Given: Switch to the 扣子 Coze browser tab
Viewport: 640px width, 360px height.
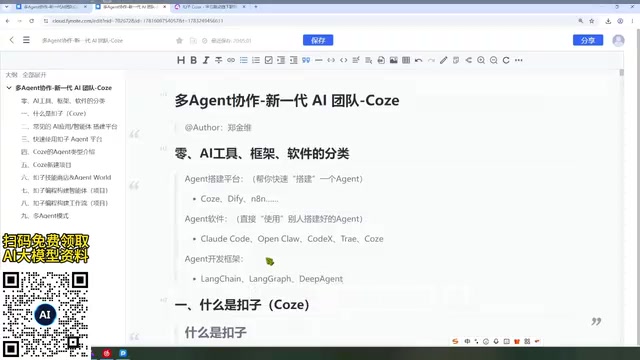Looking at the screenshot, I should [x=209, y=7].
